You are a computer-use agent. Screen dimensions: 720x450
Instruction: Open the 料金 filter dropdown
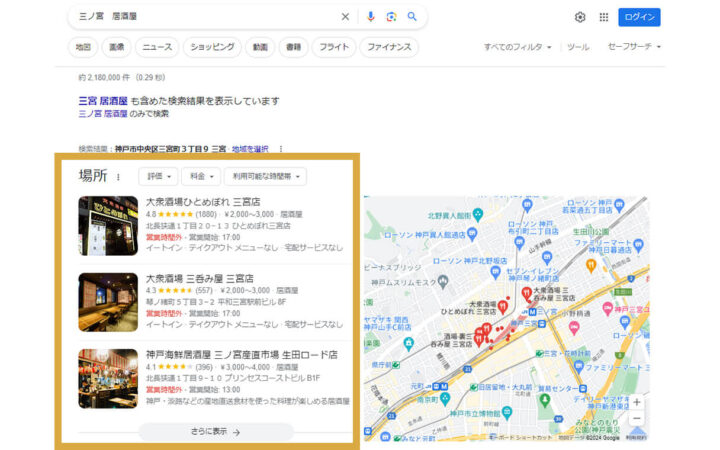[201, 176]
